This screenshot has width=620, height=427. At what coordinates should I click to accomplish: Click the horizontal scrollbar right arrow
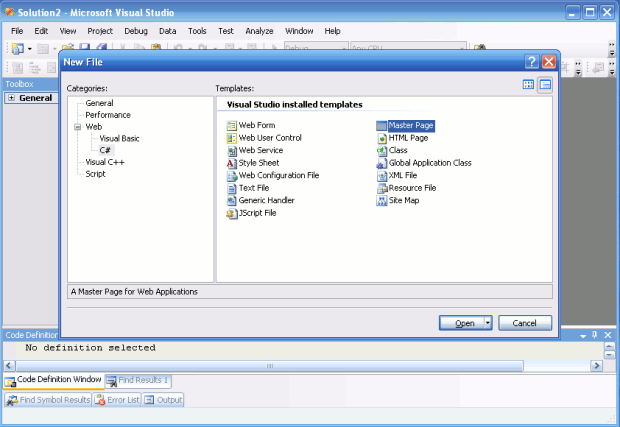597,366
